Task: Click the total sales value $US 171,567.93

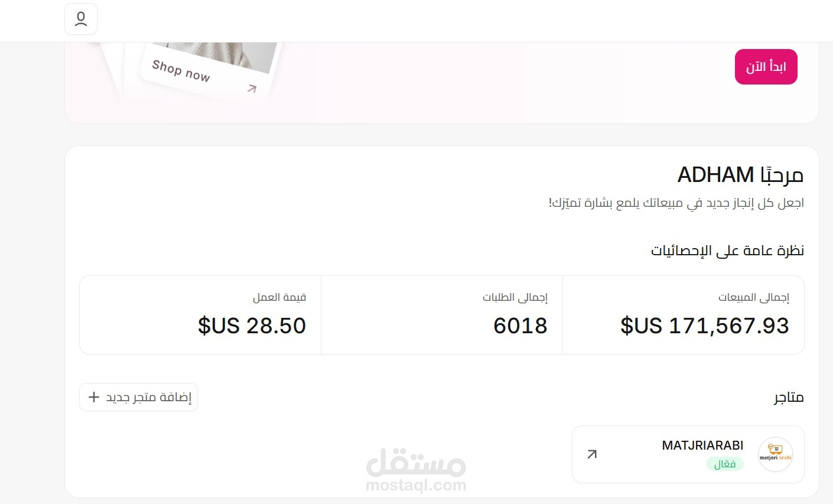Action: click(704, 326)
